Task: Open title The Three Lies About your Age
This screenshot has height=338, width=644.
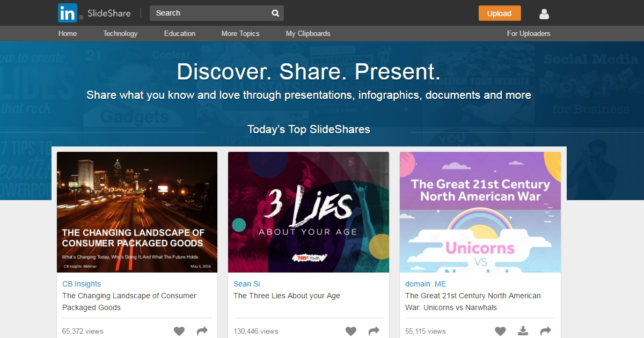Action: 287,296
